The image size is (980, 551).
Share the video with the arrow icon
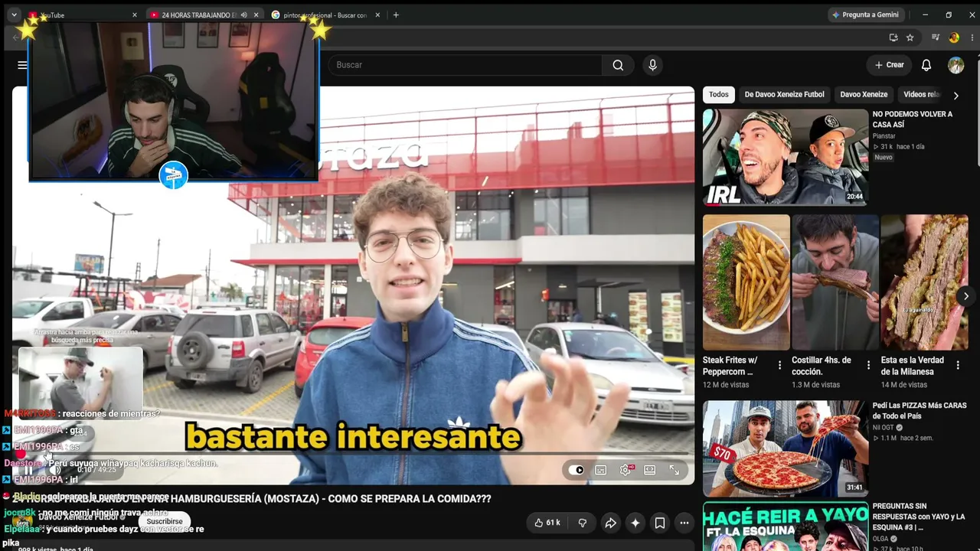[x=610, y=523]
